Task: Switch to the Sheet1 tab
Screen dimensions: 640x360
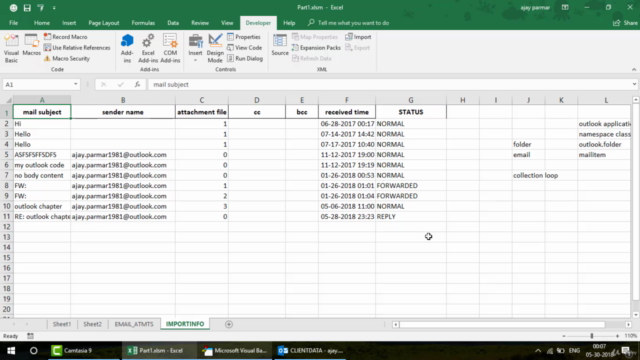Action: (62, 324)
